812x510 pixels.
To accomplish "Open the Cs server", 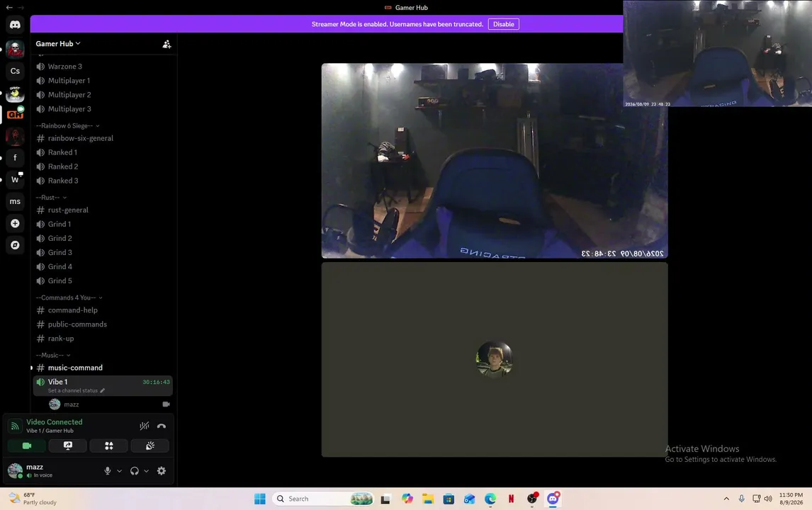I will (x=15, y=71).
